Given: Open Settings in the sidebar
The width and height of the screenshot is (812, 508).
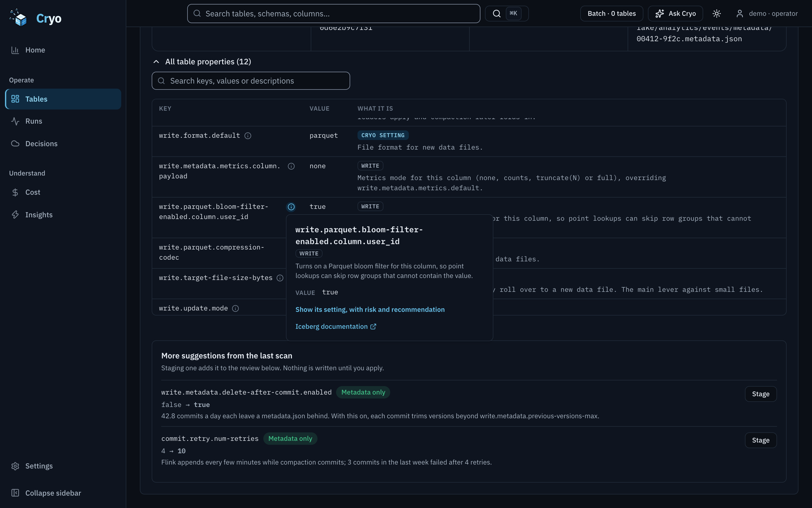Looking at the screenshot, I should pos(63,466).
